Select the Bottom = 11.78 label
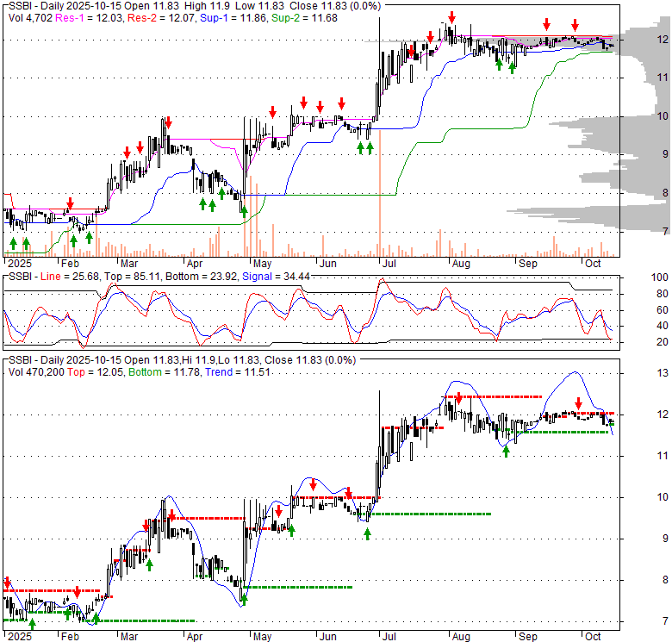The image size is (672, 642). click(165, 372)
